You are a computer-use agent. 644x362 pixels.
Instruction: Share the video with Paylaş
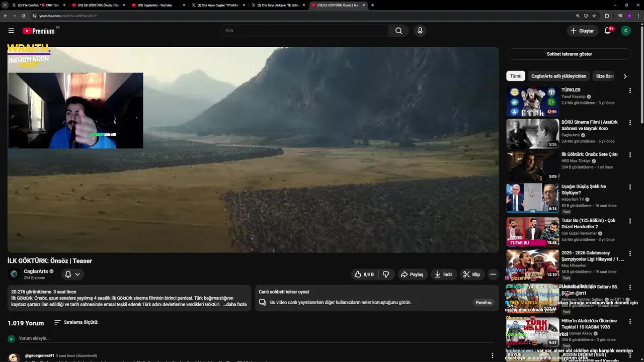(x=412, y=275)
